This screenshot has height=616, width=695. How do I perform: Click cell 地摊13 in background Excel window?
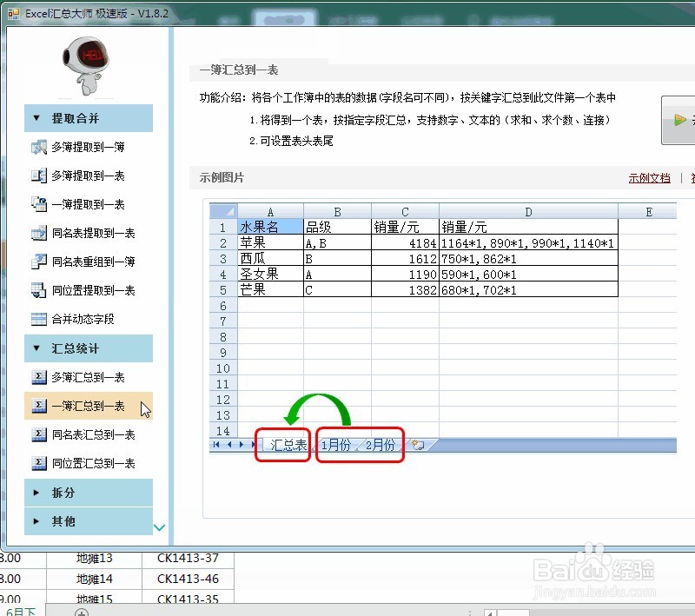tap(94, 558)
